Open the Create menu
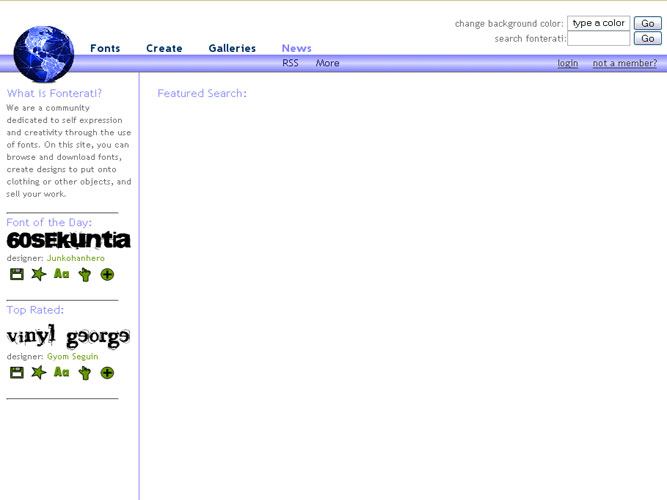This screenshot has width=667, height=500. click(x=164, y=48)
